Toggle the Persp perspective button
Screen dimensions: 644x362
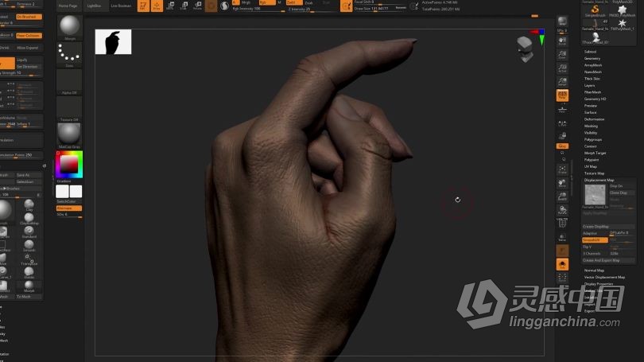point(562,95)
